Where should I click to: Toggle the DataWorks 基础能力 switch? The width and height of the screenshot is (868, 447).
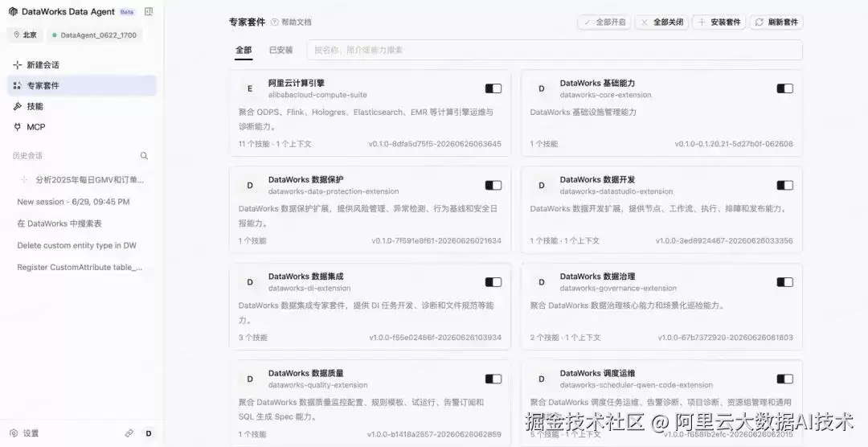pos(784,88)
